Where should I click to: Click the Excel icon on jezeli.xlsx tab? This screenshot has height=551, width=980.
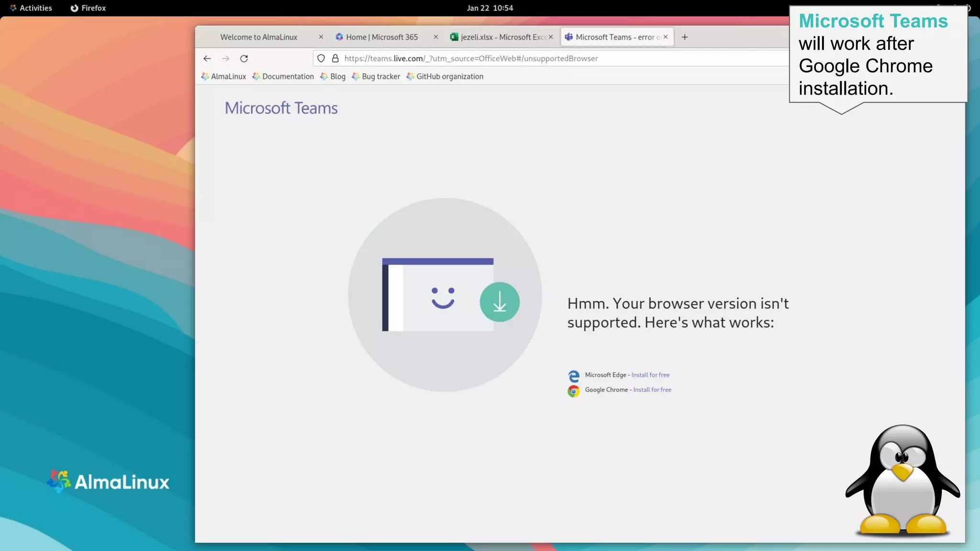click(x=454, y=37)
